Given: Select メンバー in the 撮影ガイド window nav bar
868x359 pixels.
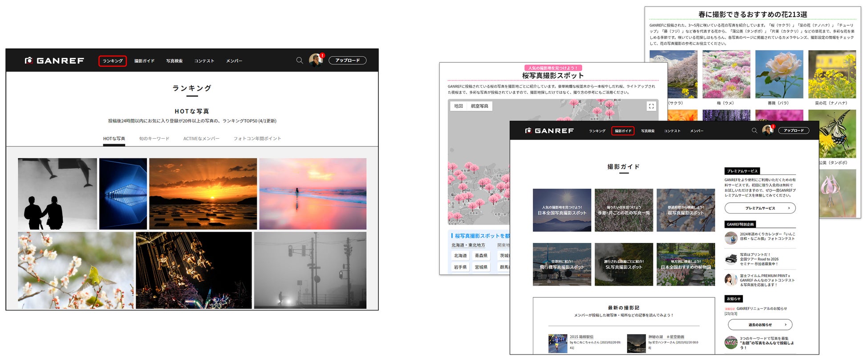Looking at the screenshot, I should pyautogui.click(x=697, y=131).
